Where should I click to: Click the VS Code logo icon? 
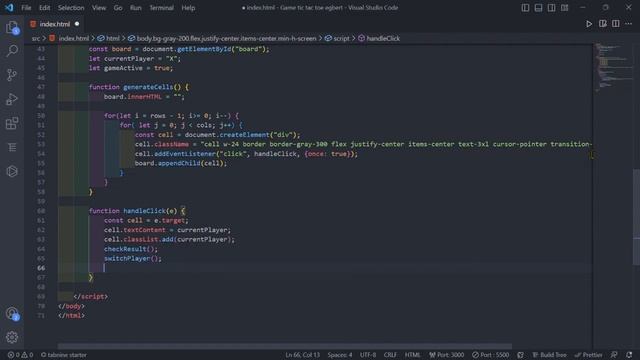(9, 7)
